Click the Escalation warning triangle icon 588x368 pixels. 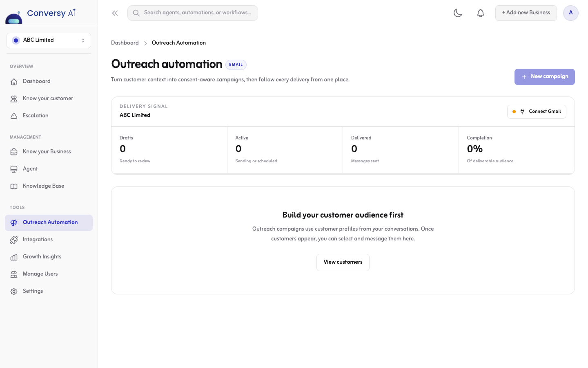click(14, 116)
